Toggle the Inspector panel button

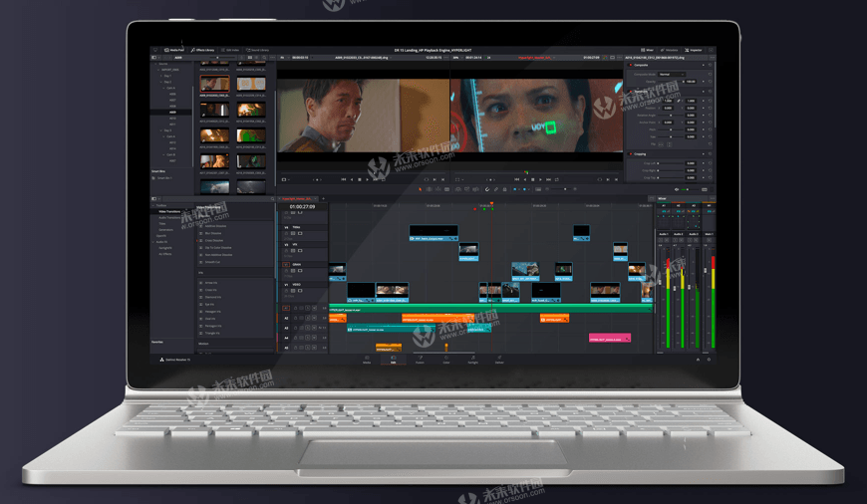pos(694,50)
